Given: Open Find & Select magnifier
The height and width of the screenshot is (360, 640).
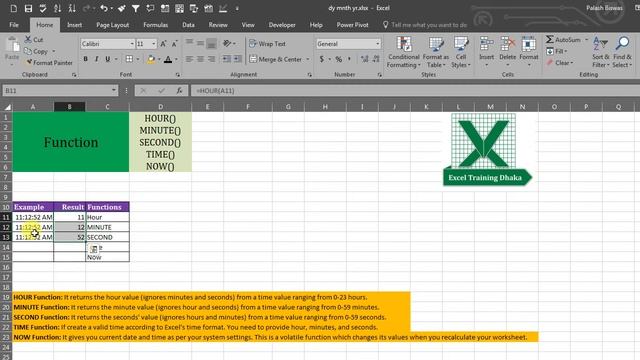Looking at the screenshot, I should (622, 52).
